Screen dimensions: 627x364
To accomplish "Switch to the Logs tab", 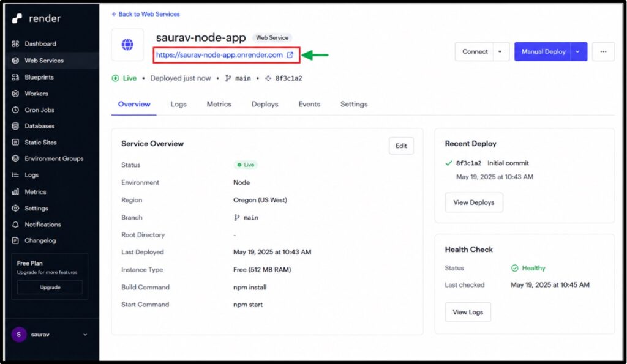I will (x=178, y=104).
